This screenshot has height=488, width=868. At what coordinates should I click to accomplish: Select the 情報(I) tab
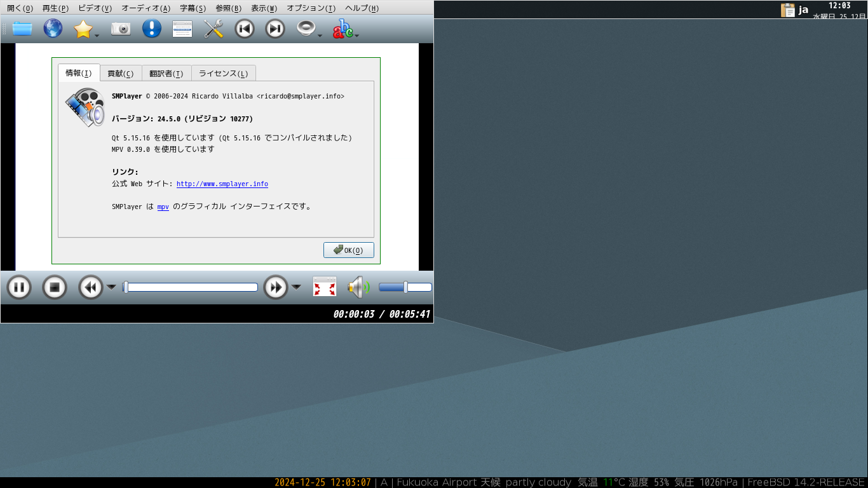point(79,73)
